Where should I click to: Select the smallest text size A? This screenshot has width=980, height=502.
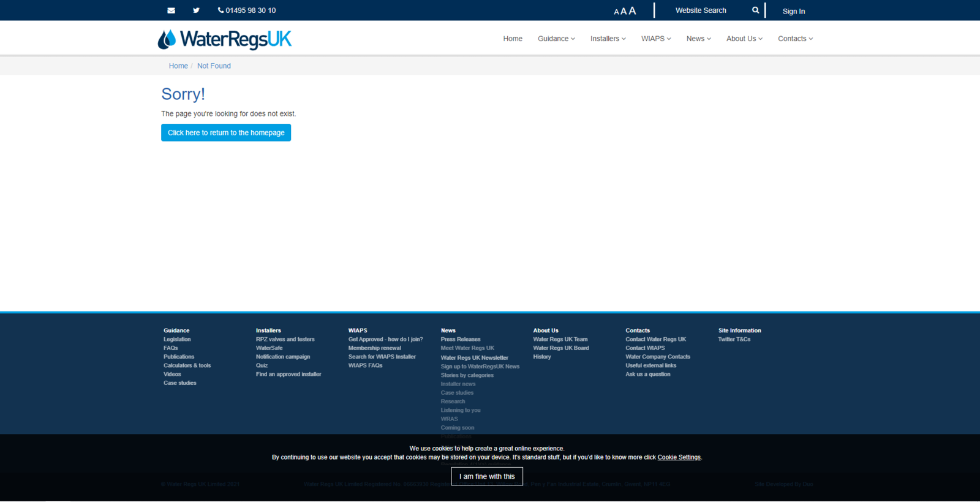[616, 12]
